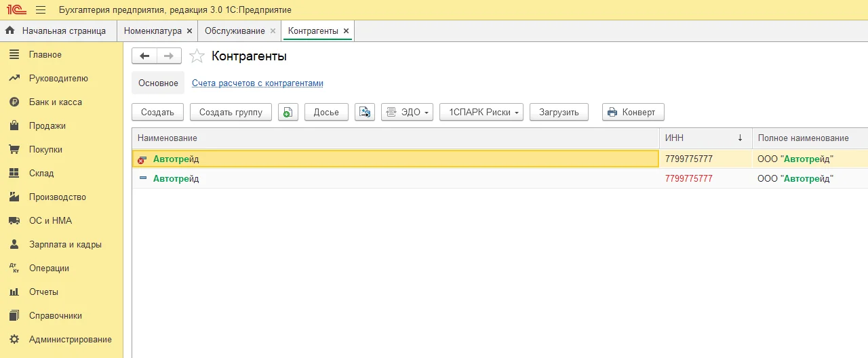The image size is (868, 358).
Task: Click the Главное section icon
Action: coord(14,54)
